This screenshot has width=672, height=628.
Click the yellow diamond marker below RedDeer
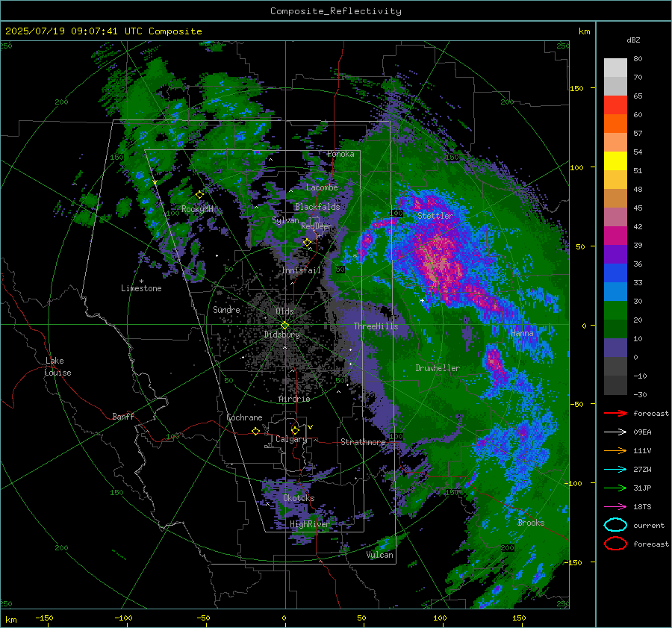[307, 243]
